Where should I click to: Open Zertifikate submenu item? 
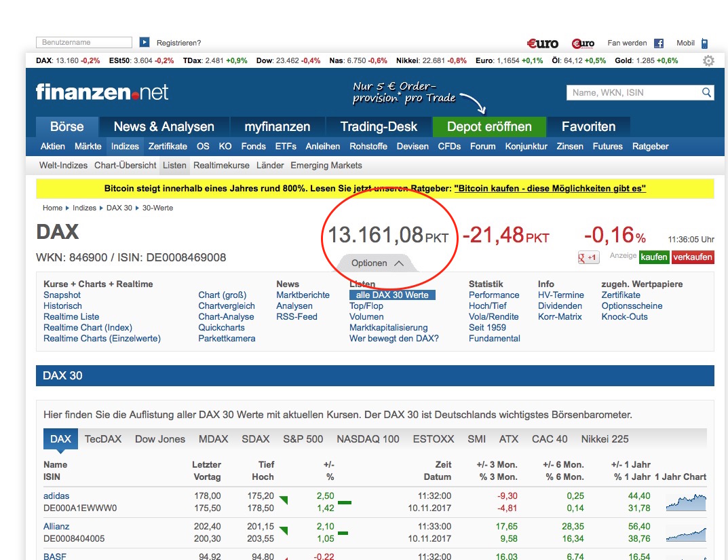click(168, 146)
